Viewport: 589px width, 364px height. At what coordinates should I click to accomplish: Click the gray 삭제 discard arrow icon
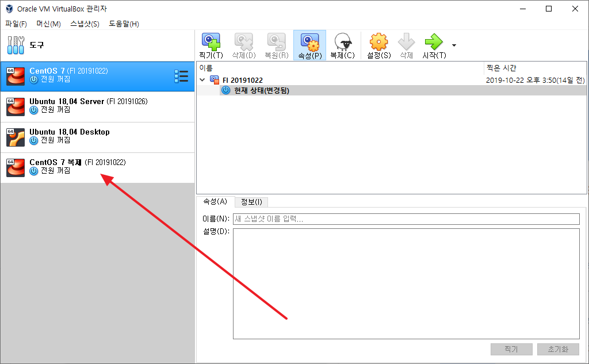pos(407,42)
